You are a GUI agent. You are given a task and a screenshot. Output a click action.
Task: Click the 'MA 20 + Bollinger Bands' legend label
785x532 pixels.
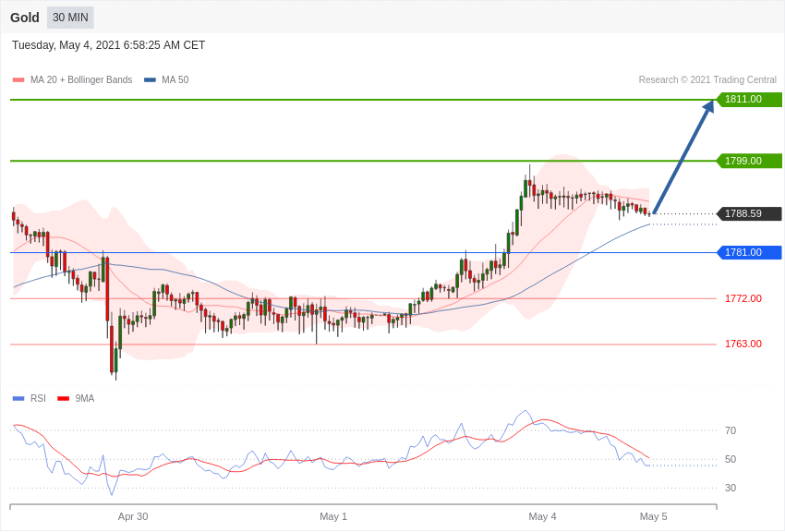[81, 79]
